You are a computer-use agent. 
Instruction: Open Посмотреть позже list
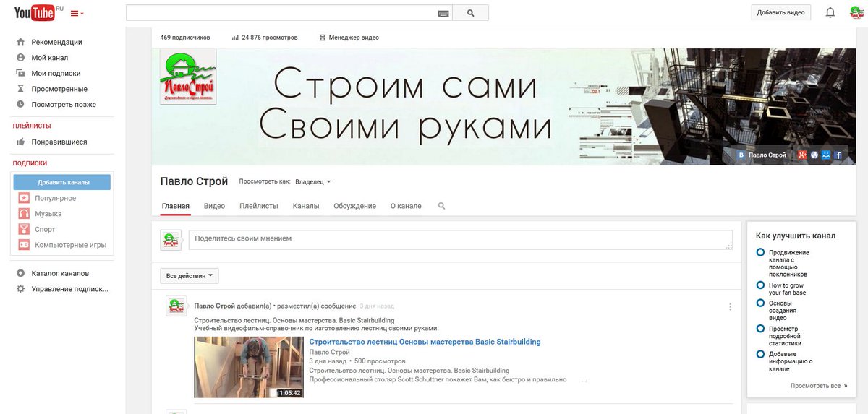click(x=64, y=105)
